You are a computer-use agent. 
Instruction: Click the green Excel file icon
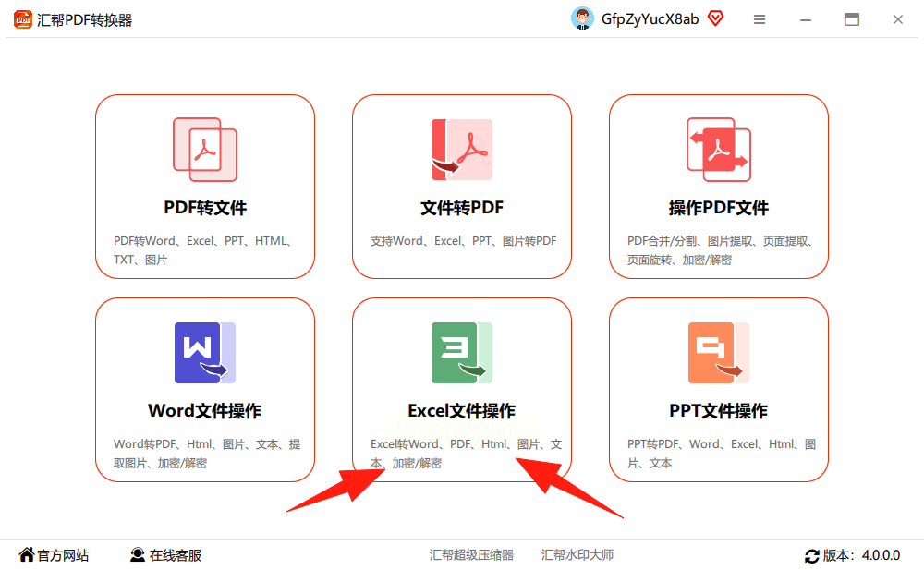point(462,353)
